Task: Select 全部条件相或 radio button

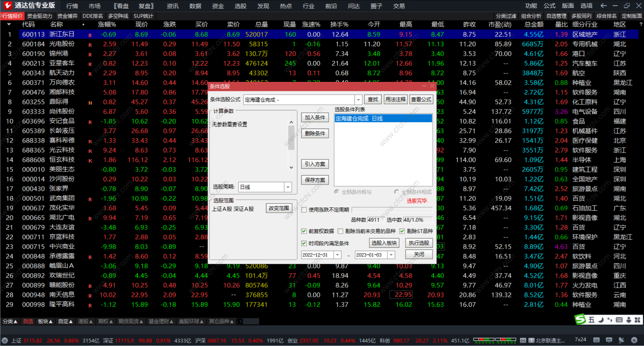Action: tap(396, 192)
